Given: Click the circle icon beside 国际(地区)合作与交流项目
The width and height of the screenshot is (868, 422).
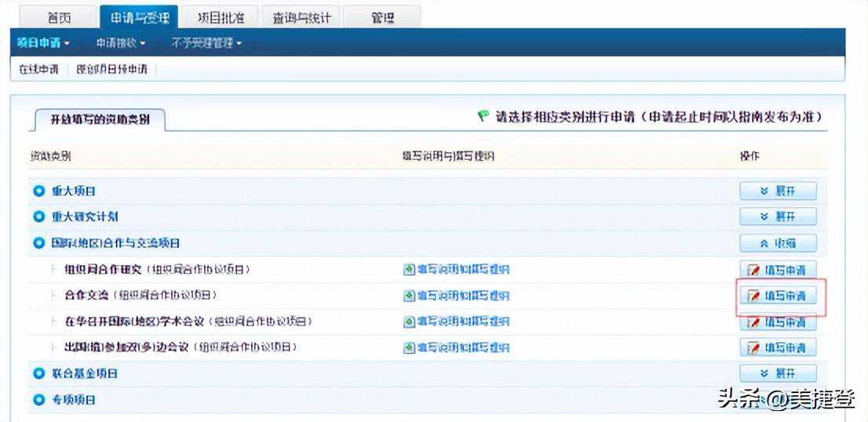Looking at the screenshot, I should 38,242.
